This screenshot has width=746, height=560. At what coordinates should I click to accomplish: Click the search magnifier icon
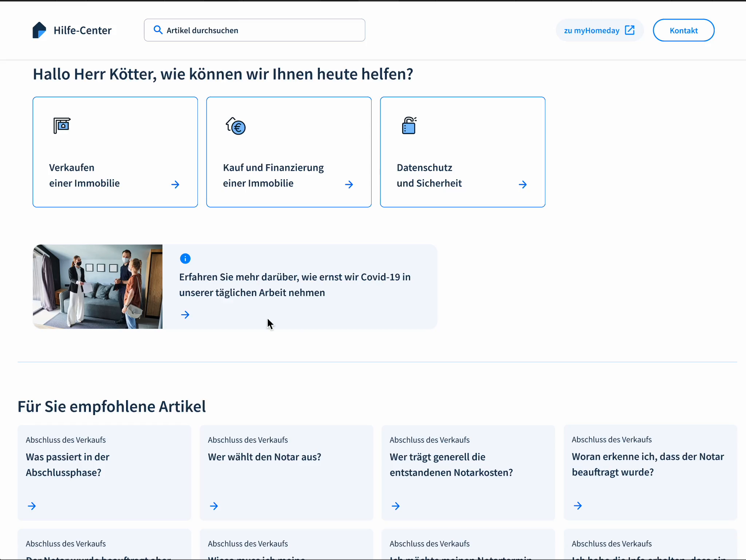pyautogui.click(x=158, y=30)
